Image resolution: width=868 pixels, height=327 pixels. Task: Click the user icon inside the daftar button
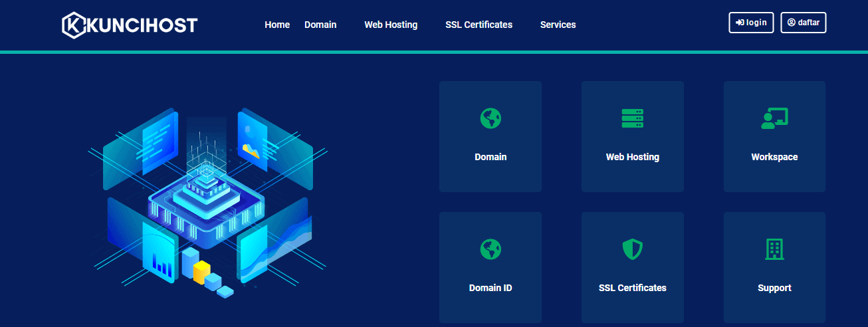pyautogui.click(x=791, y=23)
